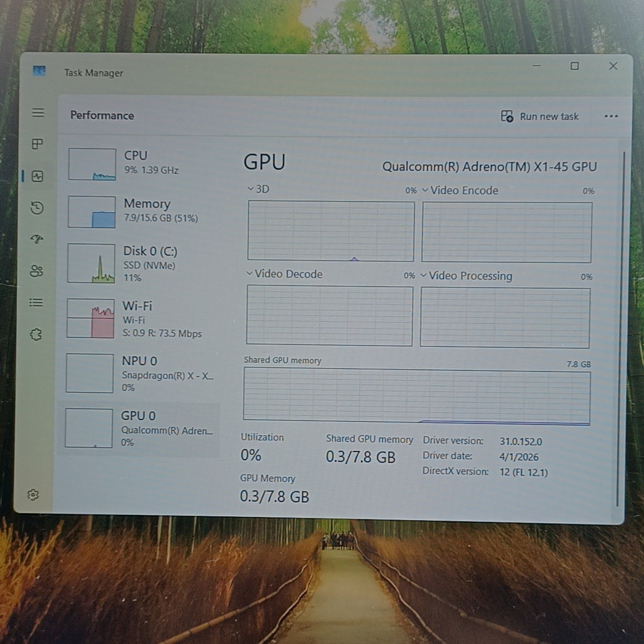Image resolution: width=644 pixels, height=644 pixels.
Task: Click driver date 4/1/2026
Action: [518, 457]
